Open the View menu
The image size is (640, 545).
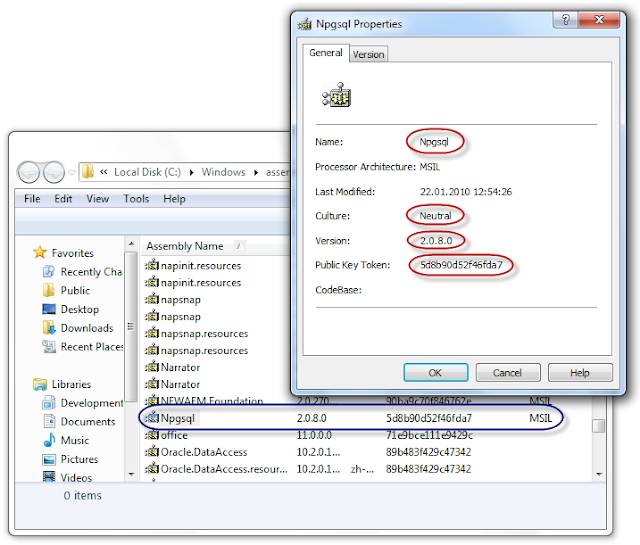(98, 199)
